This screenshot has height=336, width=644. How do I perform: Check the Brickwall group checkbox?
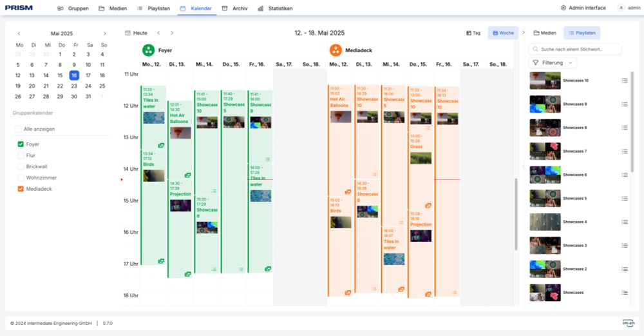click(x=21, y=166)
